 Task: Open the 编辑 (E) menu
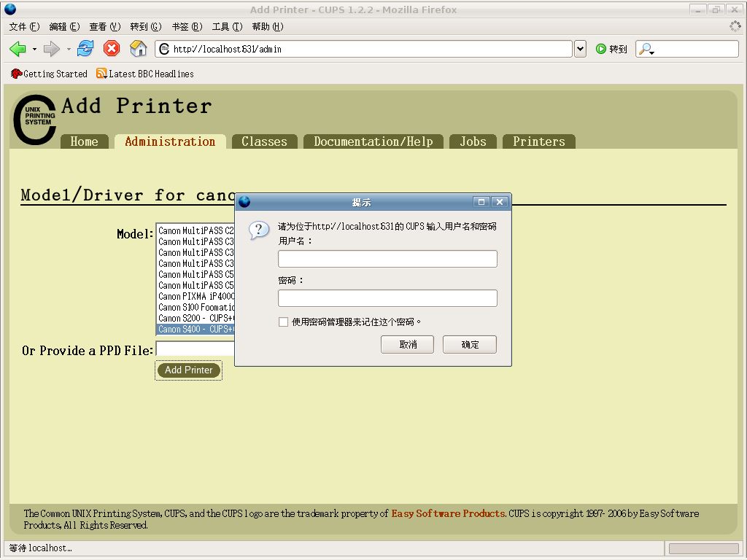(64, 27)
